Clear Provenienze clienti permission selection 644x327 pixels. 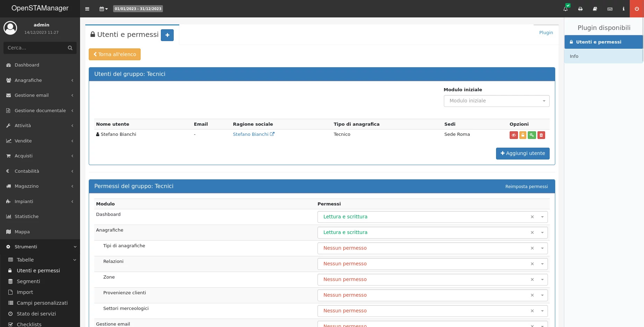point(532,295)
